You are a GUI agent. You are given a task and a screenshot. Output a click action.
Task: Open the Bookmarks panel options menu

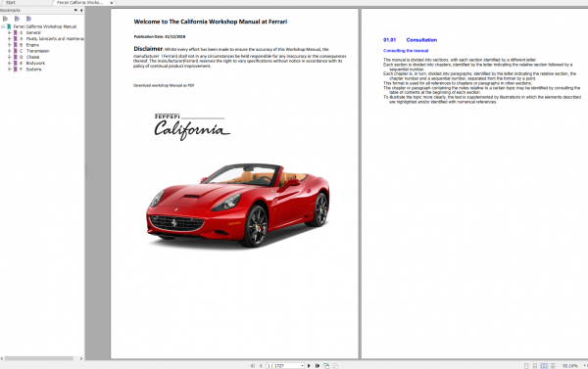76,10
